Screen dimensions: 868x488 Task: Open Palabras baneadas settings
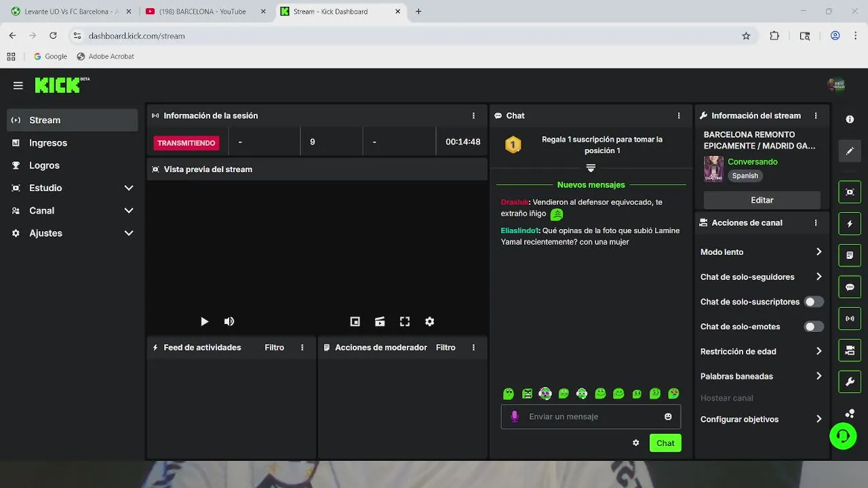tap(761, 376)
